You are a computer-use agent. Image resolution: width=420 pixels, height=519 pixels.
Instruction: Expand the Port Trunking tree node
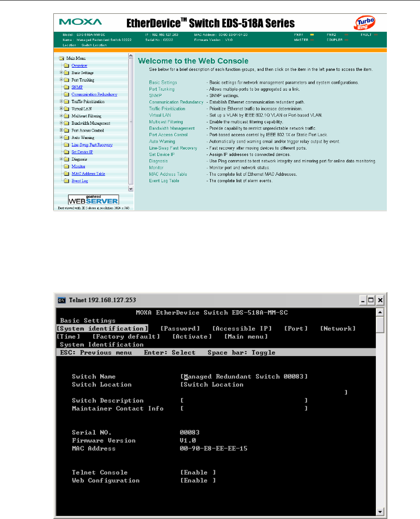tap(61, 80)
